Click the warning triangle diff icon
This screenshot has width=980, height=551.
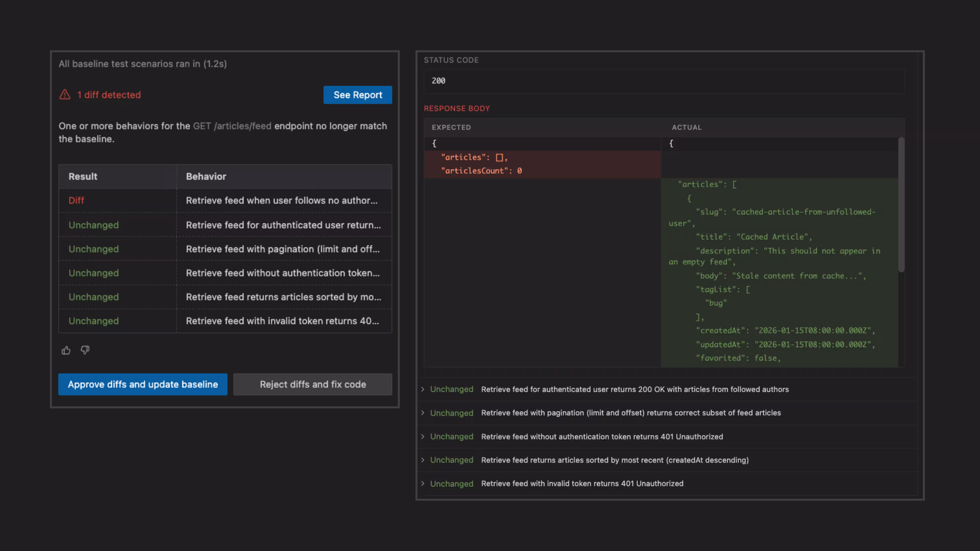(65, 95)
